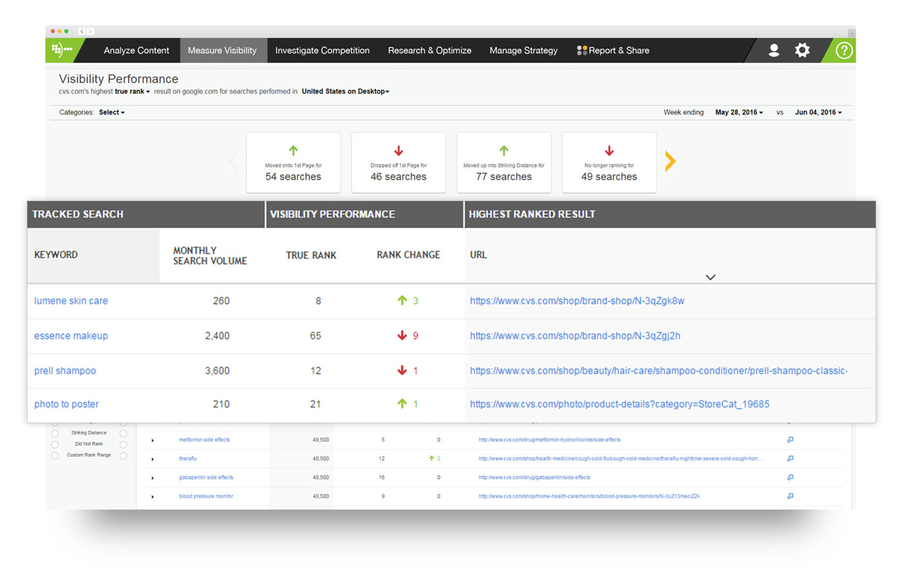Viewport: 902px width, 588px height.
Task: Click the browser back arrow button
Action: pyautogui.click(x=82, y=31)
